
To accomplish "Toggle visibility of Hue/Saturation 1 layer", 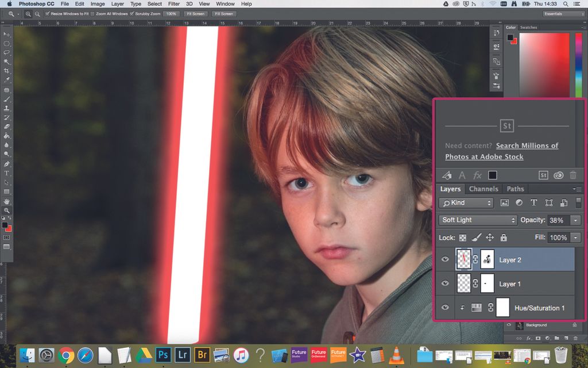I will click(x=445, y=308).
